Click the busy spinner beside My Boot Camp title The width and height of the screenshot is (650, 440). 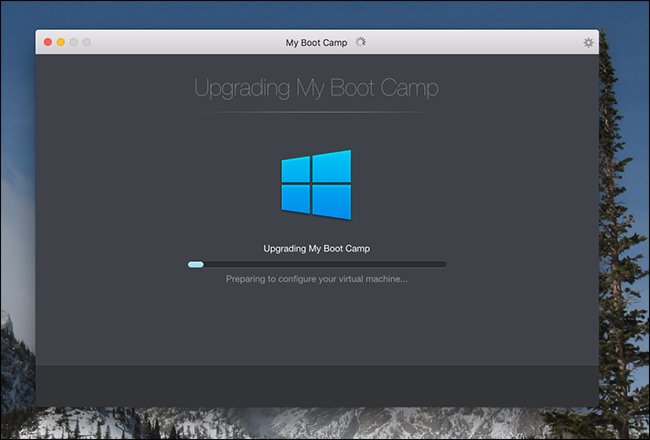coord(361,42)
